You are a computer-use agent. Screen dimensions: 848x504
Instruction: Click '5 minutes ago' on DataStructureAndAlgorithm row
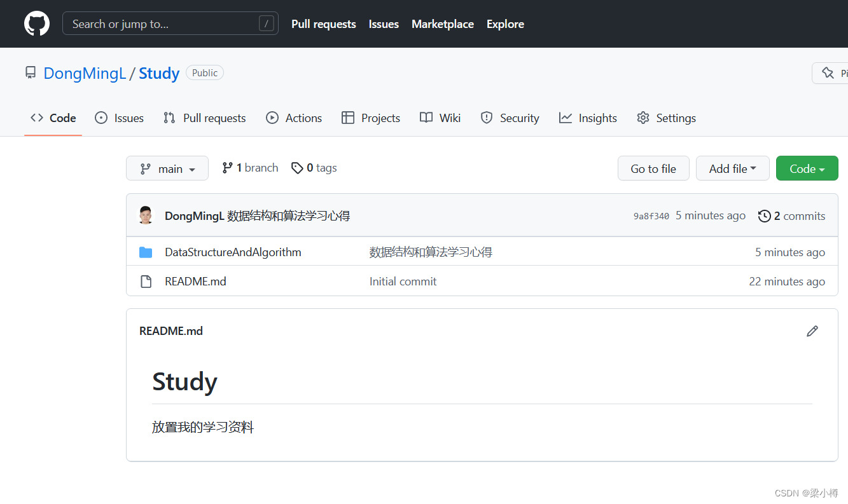pos(790,252)
